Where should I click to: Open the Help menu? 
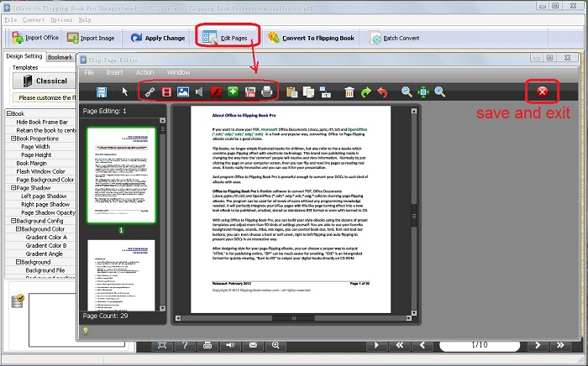coord(85,20)
